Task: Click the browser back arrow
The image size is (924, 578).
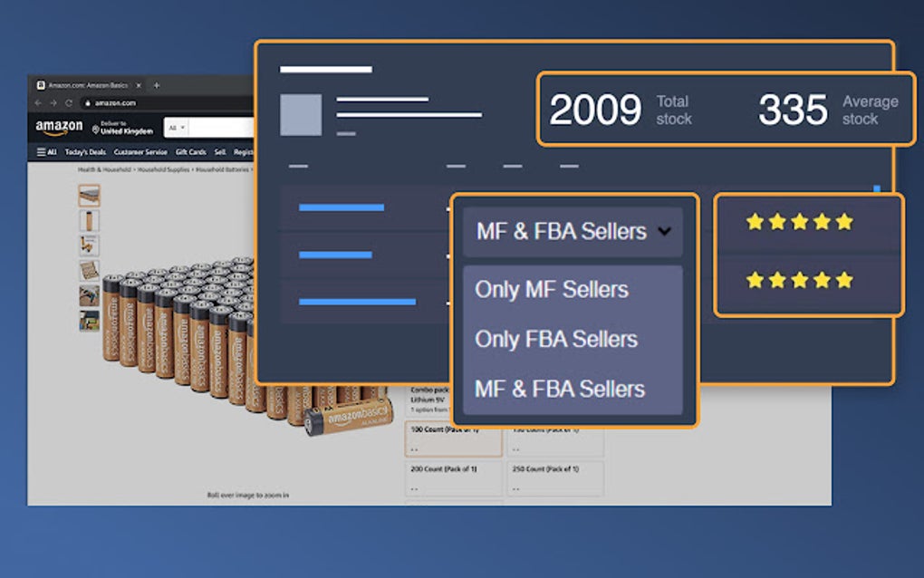Action: click(37, 101)
